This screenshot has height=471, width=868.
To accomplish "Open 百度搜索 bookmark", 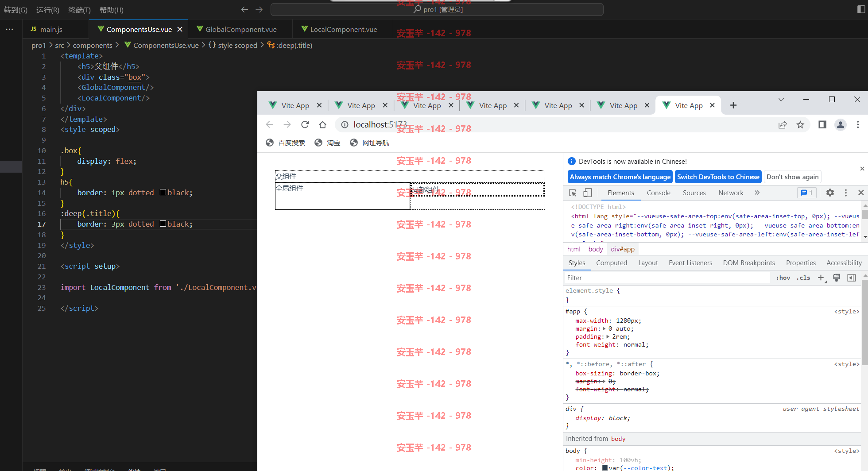I will point(286,143).
